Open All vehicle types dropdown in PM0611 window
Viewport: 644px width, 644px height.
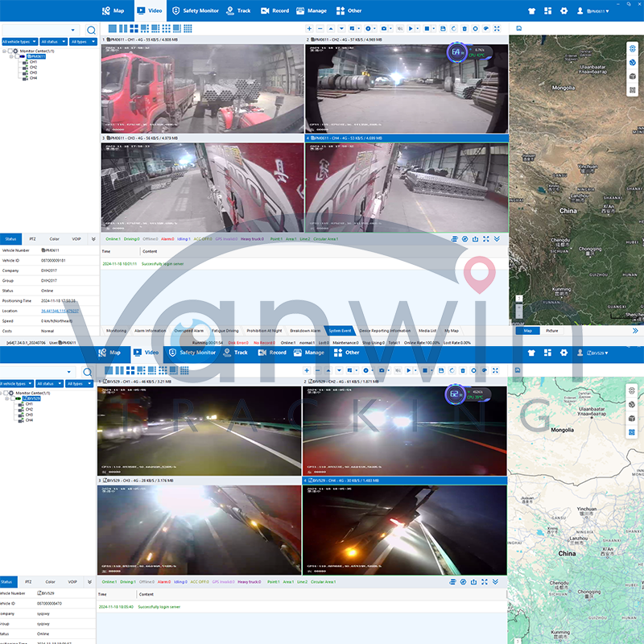coord(19,42)
